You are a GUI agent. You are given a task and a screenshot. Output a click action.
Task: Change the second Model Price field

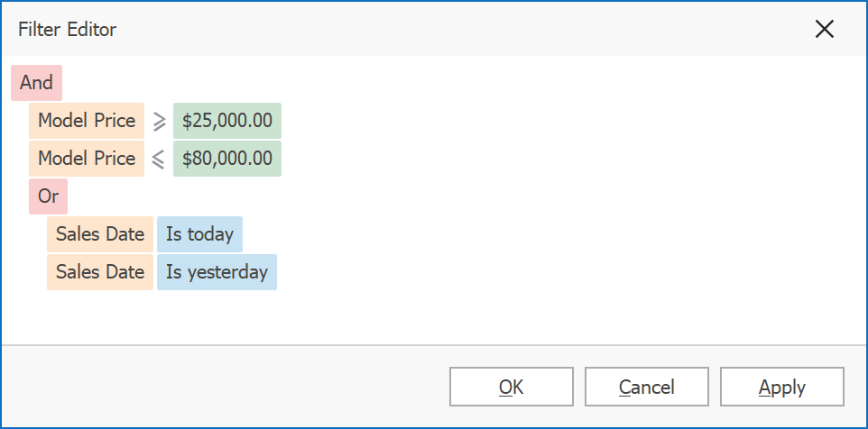click(x=87, y=159)
